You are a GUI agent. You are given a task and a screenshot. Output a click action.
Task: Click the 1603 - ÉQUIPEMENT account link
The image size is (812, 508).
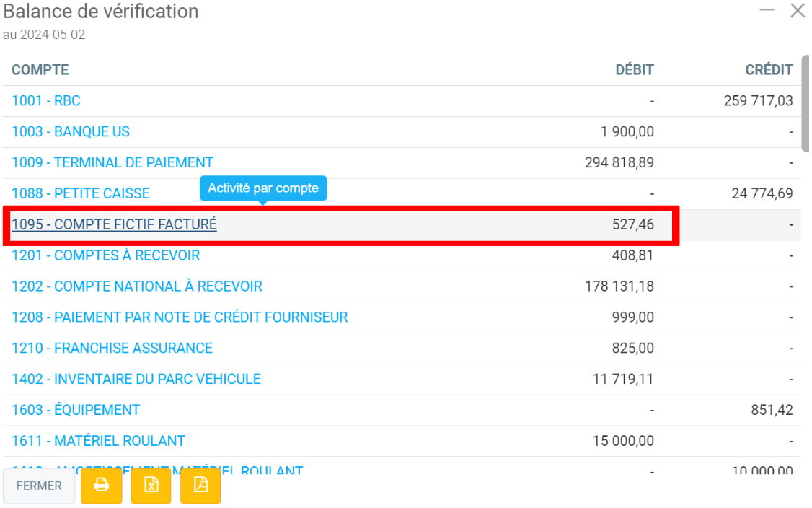tap(76, 411)
